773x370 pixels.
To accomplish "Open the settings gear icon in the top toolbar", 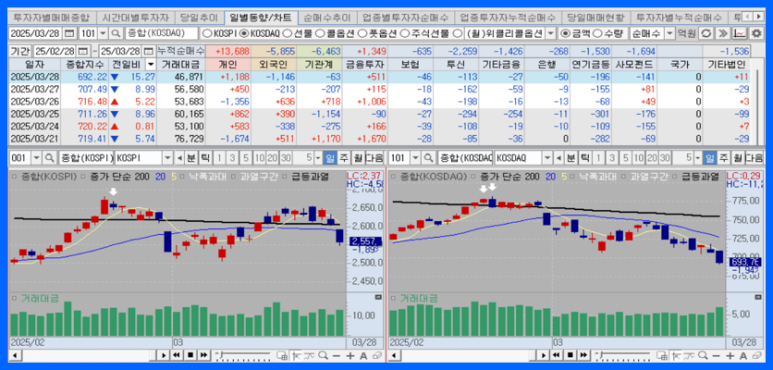I will coord(756,34).
